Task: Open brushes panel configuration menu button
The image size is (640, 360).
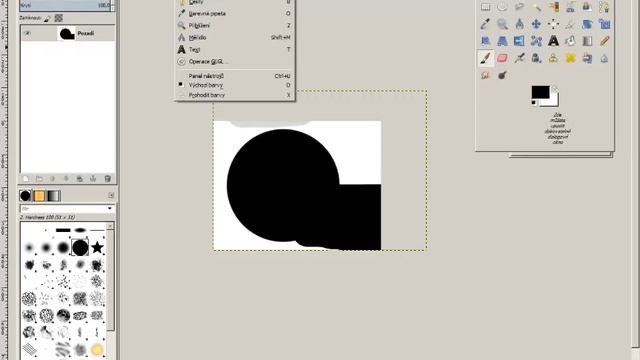Action: point(111,196)
